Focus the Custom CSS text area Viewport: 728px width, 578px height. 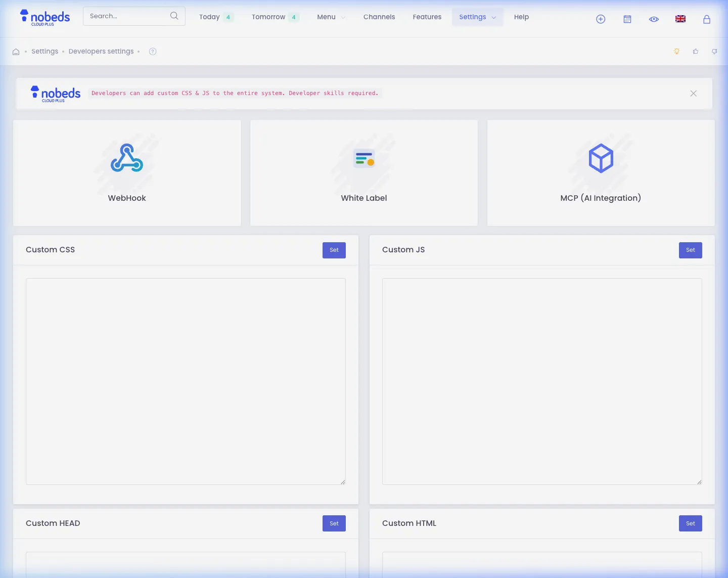(186, 381)
